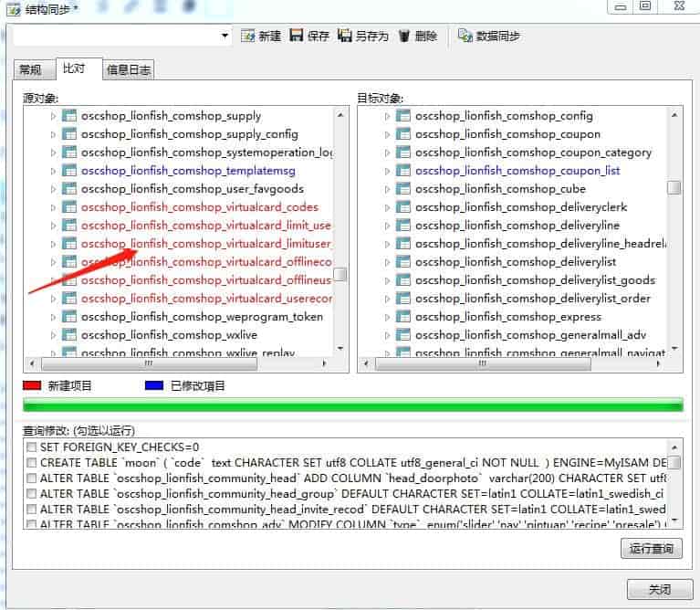The image size is (700, 610).
Task: Click the 新建 toolbar label
Action: point(270,36)
